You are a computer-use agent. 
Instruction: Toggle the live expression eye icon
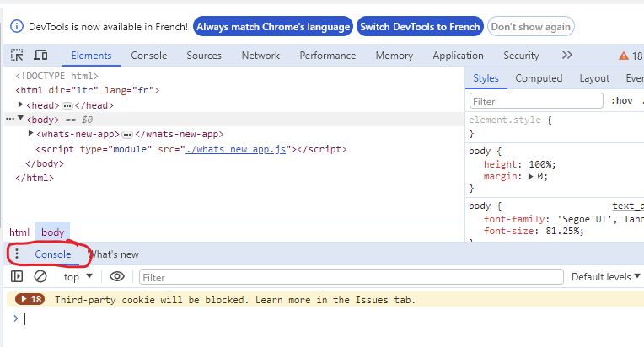coord(117,276)
